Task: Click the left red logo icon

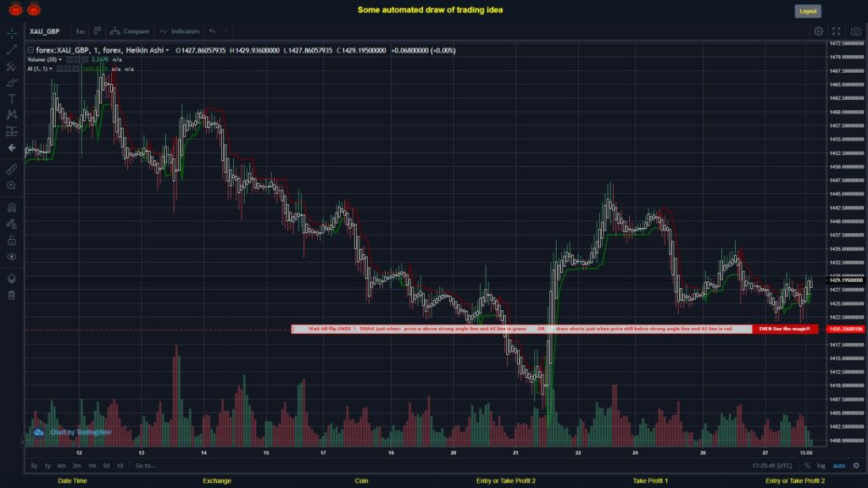Action: pyautogui.click(x=15, y=9)
